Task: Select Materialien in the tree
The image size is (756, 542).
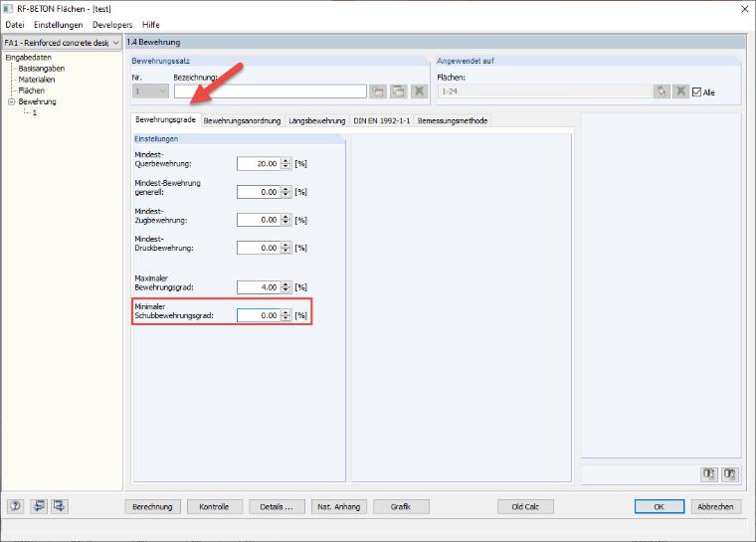Action: click(x=37, y=80)
